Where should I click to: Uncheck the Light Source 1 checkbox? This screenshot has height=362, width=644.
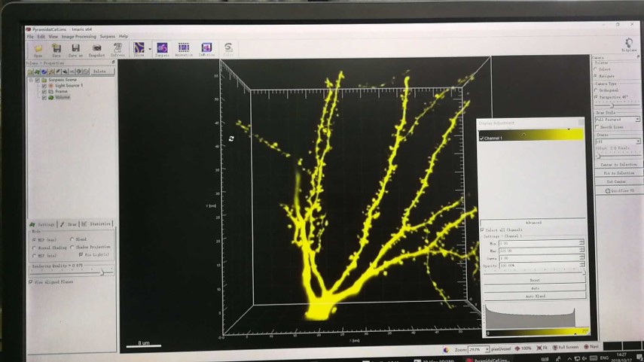(x=44, y=86)
